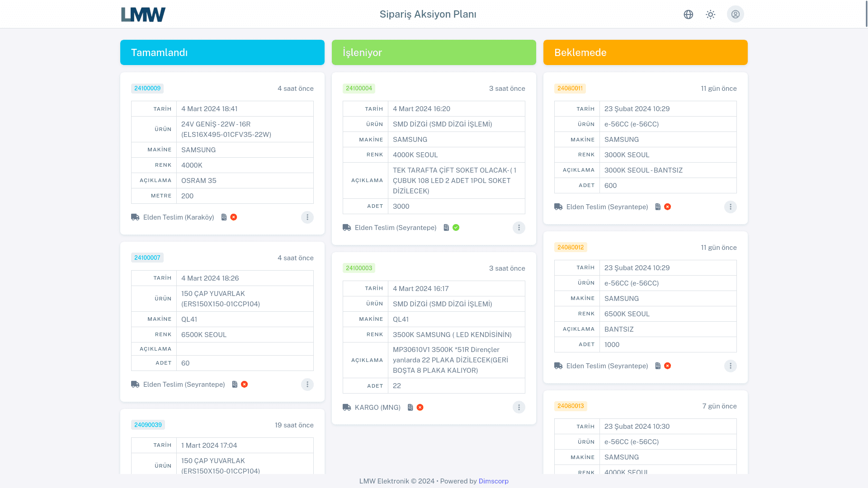Click the document icon on order 24080012
868x488 pixels.
tap(658, 366)
